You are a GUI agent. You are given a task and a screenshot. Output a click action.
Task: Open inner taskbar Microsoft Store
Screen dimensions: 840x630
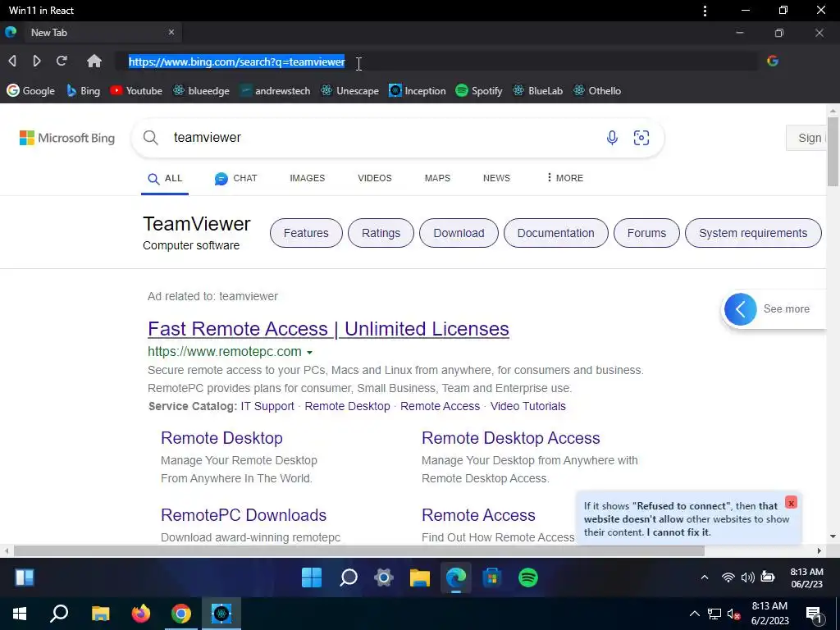coord(492,577)
